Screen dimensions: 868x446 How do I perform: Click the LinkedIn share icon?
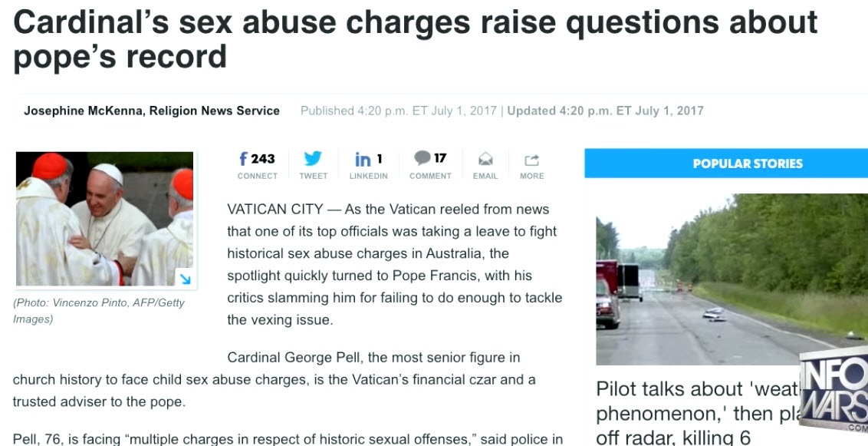363,160
